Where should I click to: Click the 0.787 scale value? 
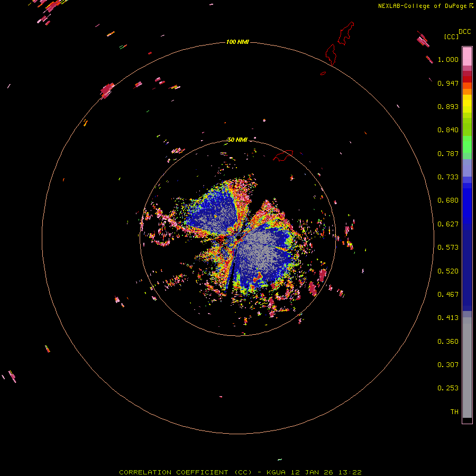pos(448,153)
